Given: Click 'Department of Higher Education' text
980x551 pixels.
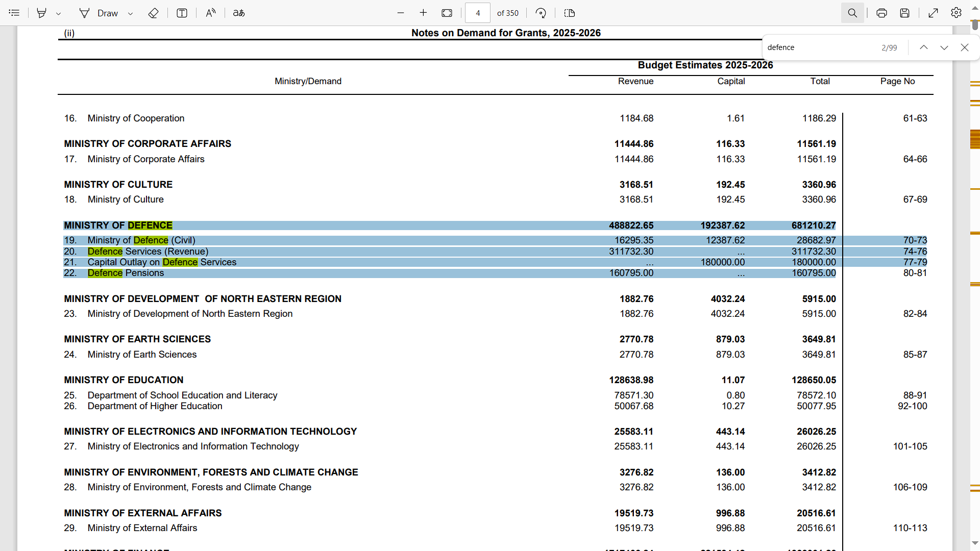Looking at the screenshot, I should click(x=155, y=406).
